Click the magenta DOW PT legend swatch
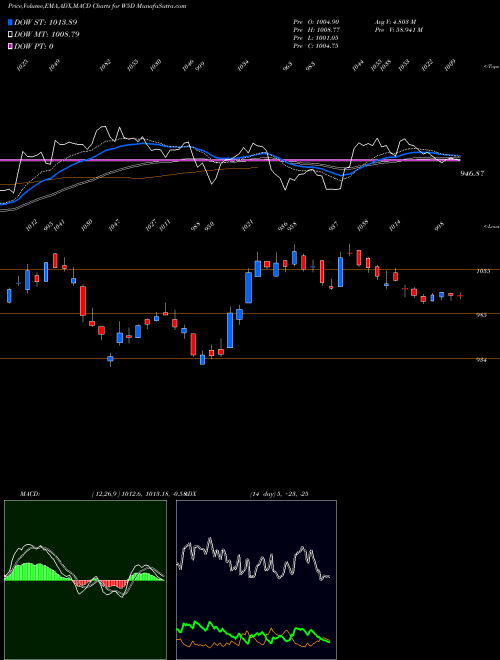This screenshot has height=660, width=500. coord(10,47)
